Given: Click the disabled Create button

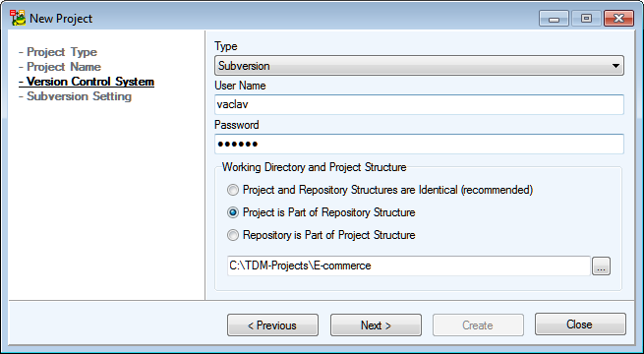Looking at the screenshot, I should [x=478, y=325].
